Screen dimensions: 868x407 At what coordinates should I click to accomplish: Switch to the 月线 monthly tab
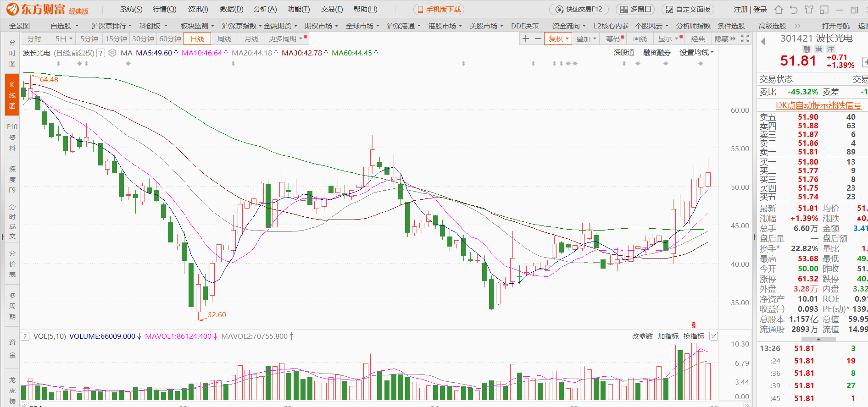pos(251,39)
